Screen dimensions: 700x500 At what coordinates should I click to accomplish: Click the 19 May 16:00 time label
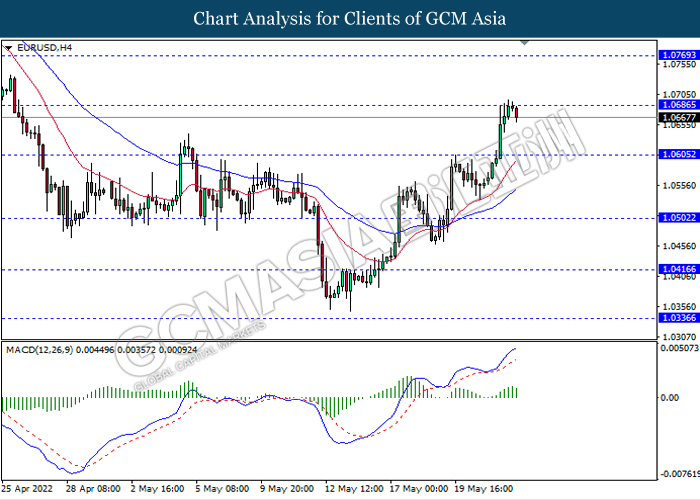tap(483, 489)
